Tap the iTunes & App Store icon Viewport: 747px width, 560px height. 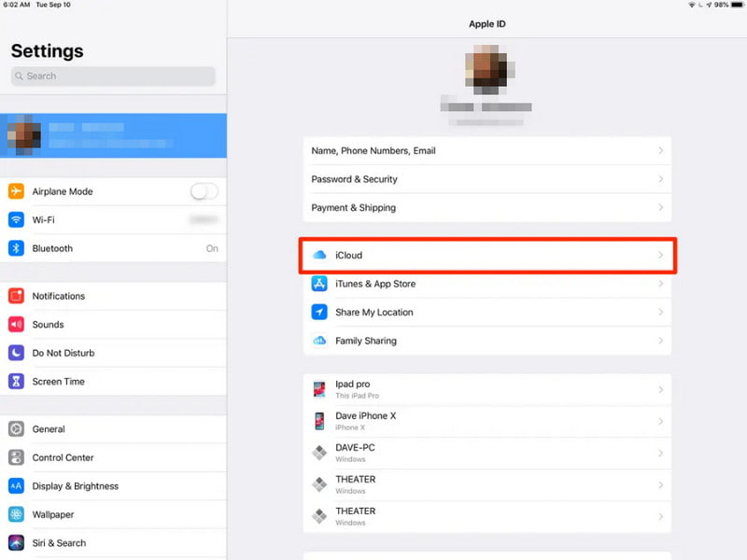319,284
